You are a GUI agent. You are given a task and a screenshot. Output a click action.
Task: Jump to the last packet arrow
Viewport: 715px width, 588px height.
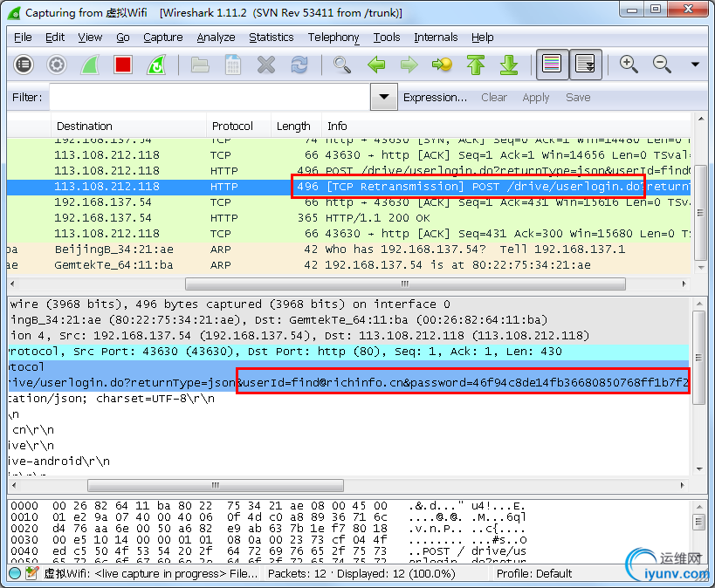coord(509,65)
